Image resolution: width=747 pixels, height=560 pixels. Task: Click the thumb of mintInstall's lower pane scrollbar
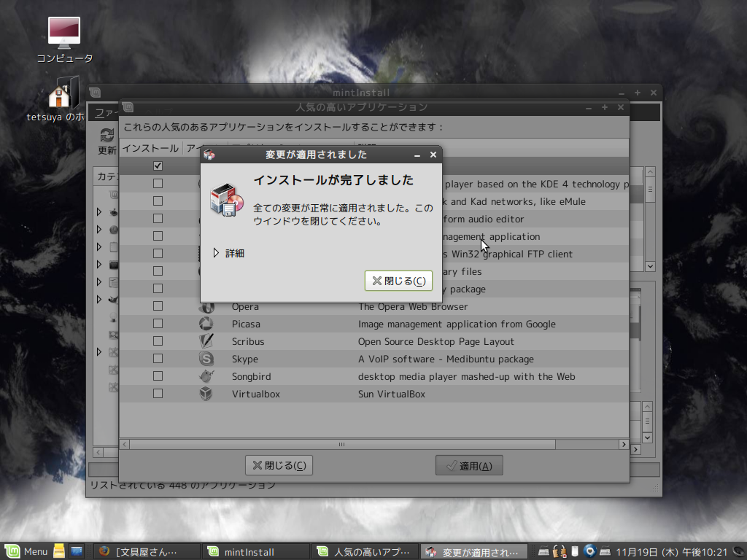click(x=647, y=421)
